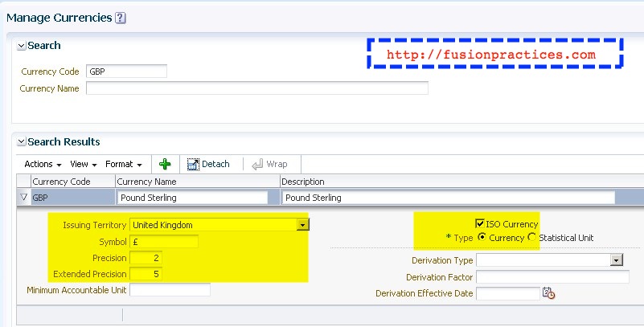The height and width of the screenshot is (327, 644).
Task: Select the Statistical Unit radio button
Action: 532,237
